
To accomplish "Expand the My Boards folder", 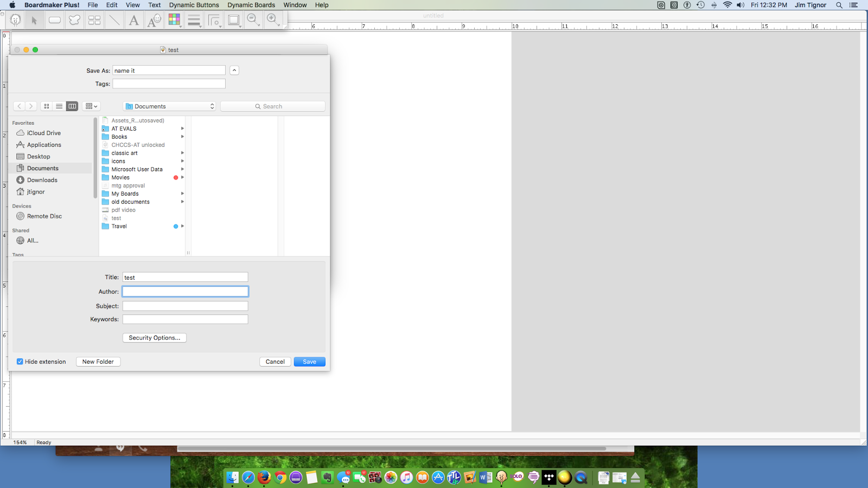I will coord(183,194).
